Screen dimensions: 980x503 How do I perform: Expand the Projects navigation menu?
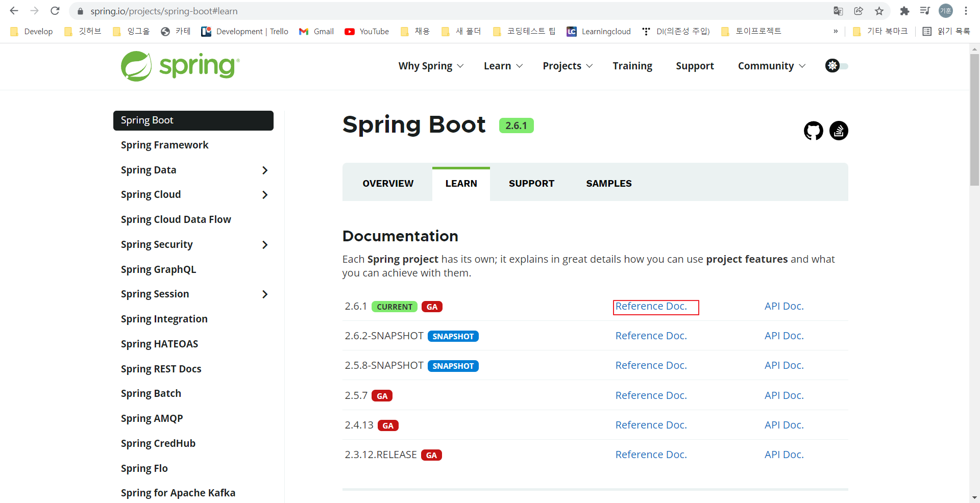568,66
